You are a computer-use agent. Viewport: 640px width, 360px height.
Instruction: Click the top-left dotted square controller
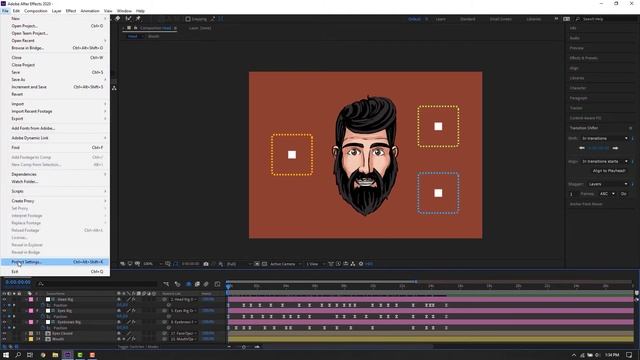292,155
